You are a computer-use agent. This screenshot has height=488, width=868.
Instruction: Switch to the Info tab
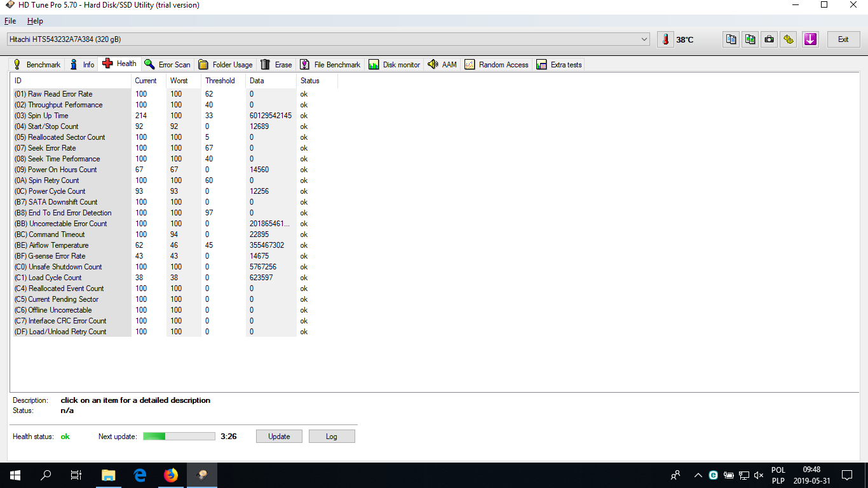[x=82, y=64]
